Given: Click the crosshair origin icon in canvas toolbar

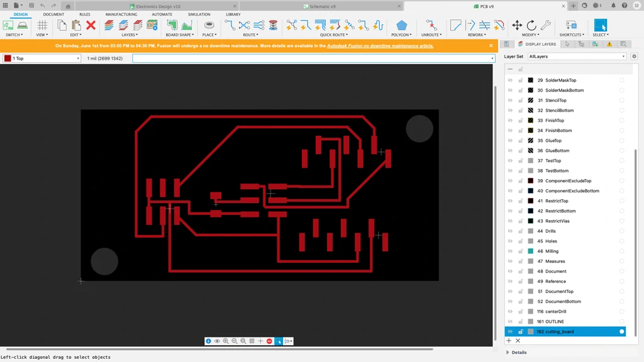Looking at the screenshot, I should [x=261, y=341].
